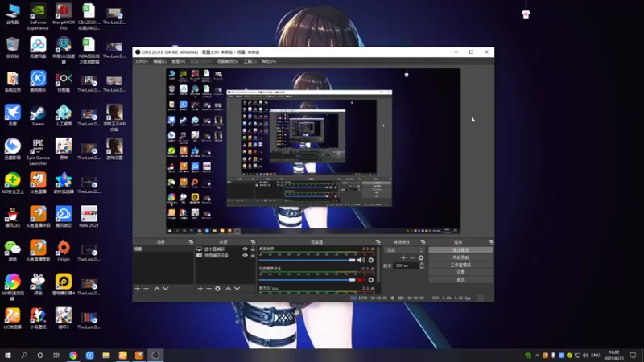Open the Windows Start menu
The image size is (644, 362).
pos(8,355)
